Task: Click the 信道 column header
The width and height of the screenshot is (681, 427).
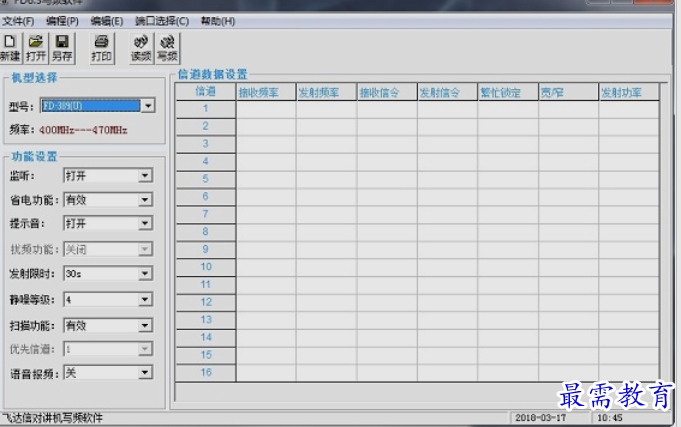Action: click(x=206, y=92)
